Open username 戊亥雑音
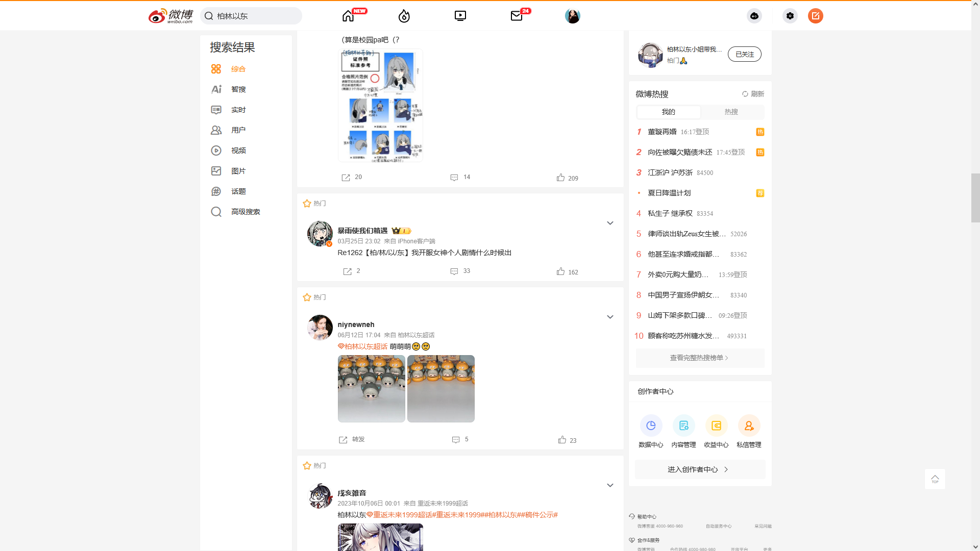The height and width of the screenshot is (551, 980). pos(352,493)
